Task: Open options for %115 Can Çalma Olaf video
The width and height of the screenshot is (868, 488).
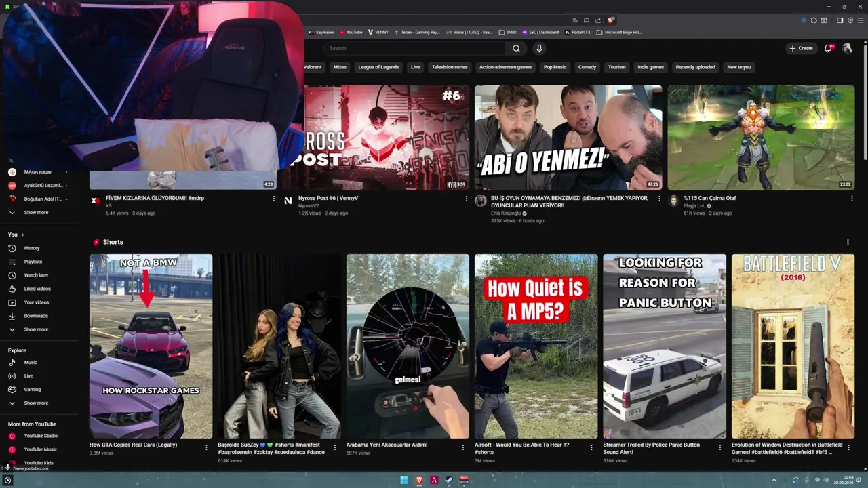Action: pos(852,199)
